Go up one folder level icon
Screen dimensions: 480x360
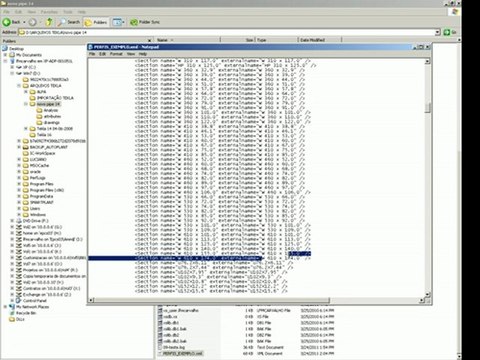click(x=49, y=22)
